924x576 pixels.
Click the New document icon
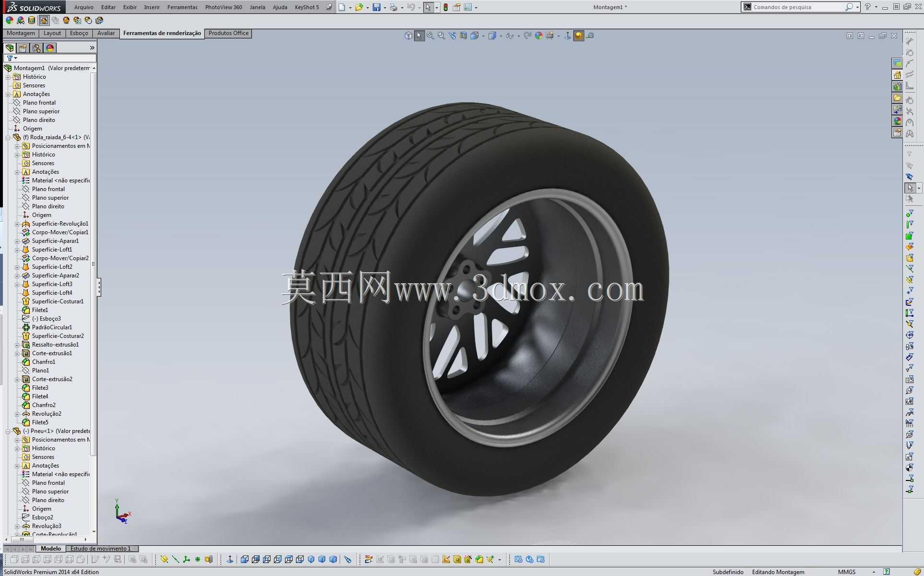342,7
